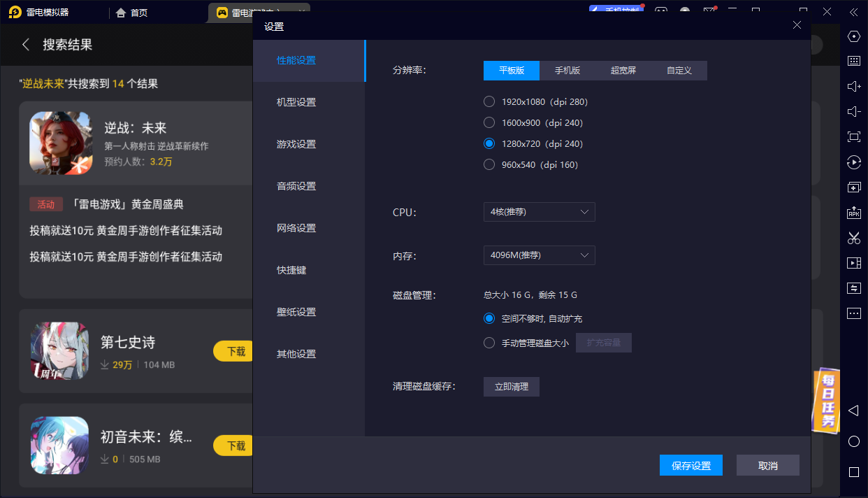Collapse the right sidebar with chevron

coord(853,12)
